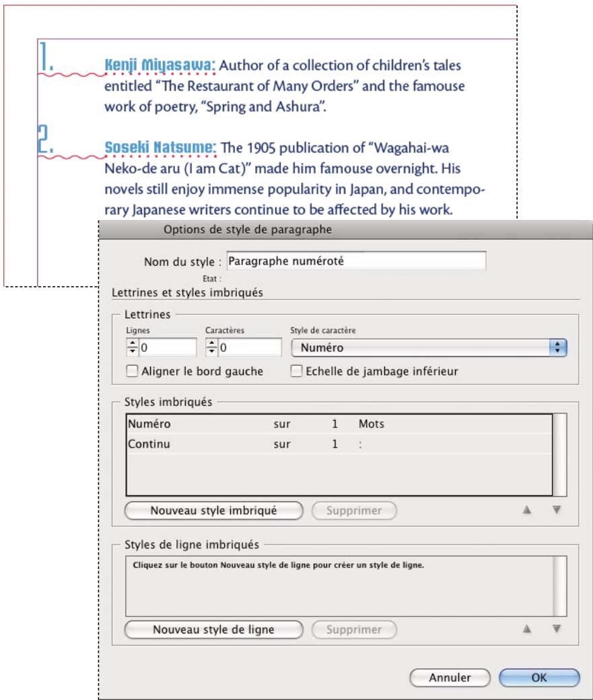Click the colon delimiter in Continu row
Screen dimensions: 593x700
point(360,445)
